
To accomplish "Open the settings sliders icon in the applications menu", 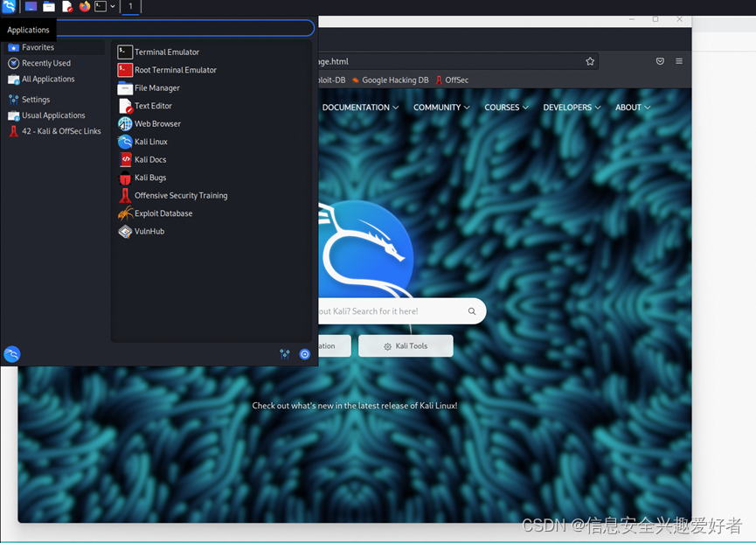I will point(284,354).
